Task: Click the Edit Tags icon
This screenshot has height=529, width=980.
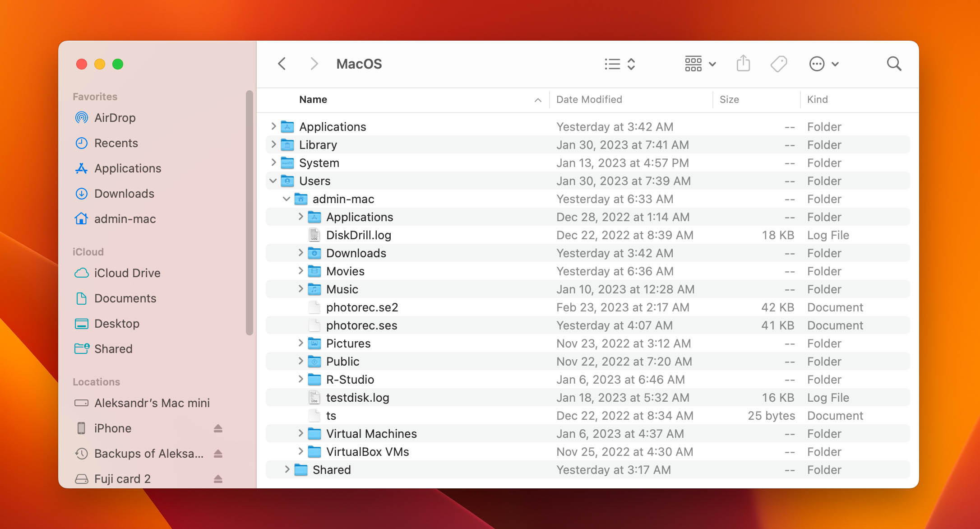Action: (779, 64)
